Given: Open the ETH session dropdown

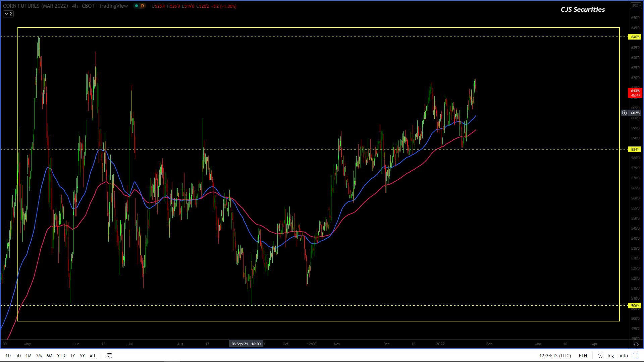Looking at the screenshot, I should pyautogui.click(x=583, y=356).
